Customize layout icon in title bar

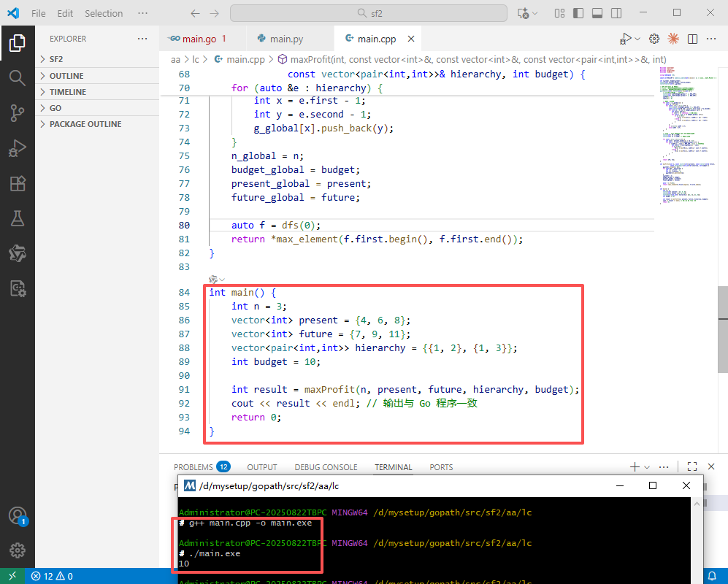[x=559, y=13]
